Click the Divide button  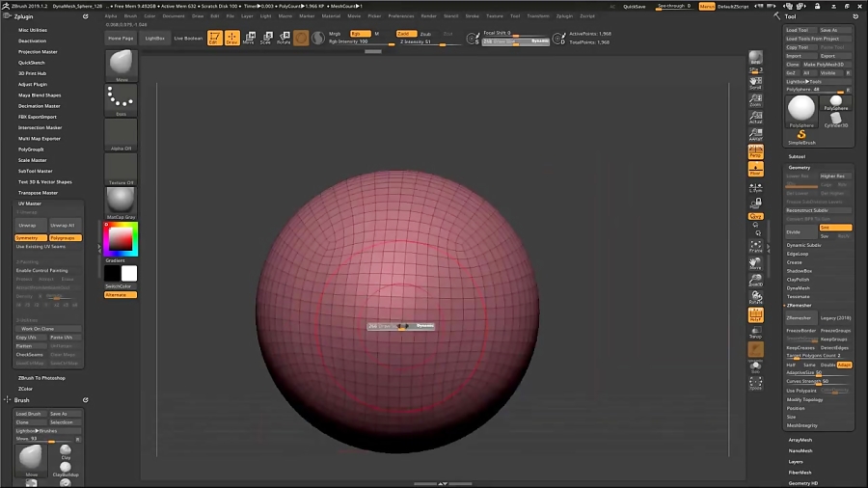pos(801,231)
